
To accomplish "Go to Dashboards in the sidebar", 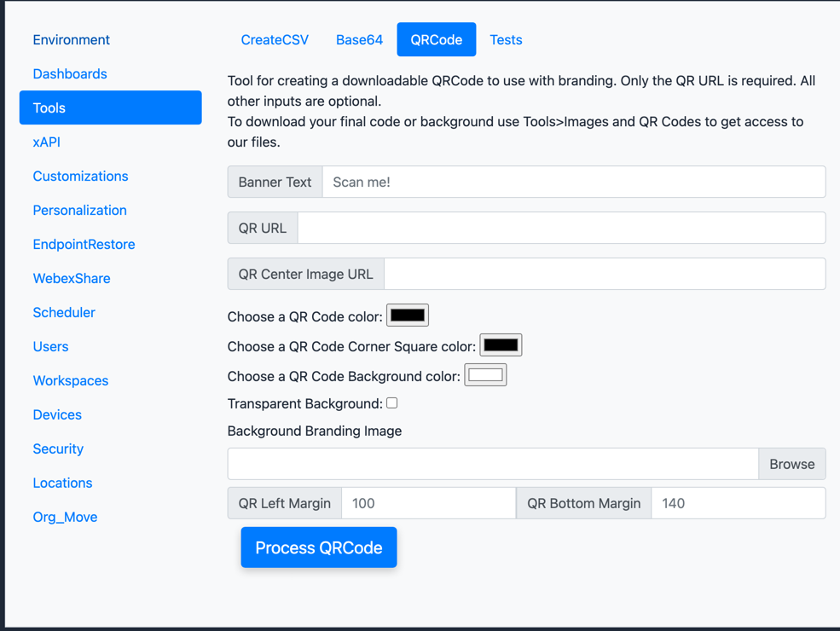I will pos(70,74).
